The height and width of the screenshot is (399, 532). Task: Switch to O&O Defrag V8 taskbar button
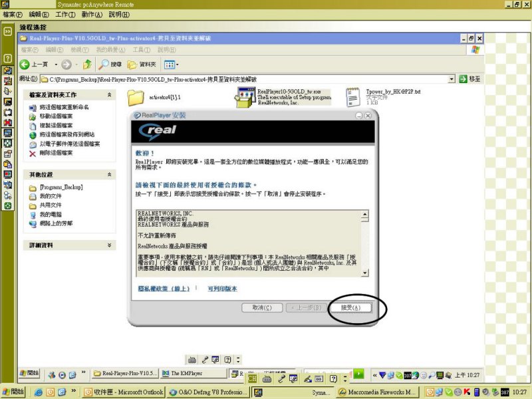point(207,392)
